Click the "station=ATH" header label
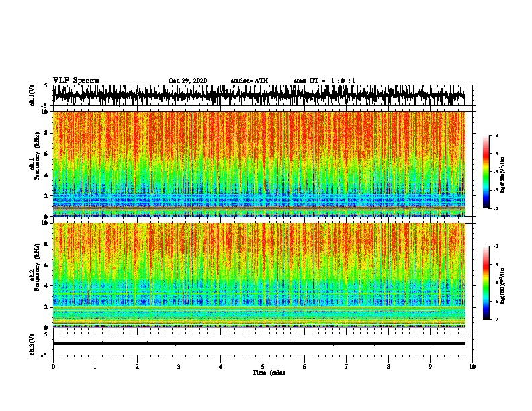Viewport: 532px width, 411px height. (249, 81)
